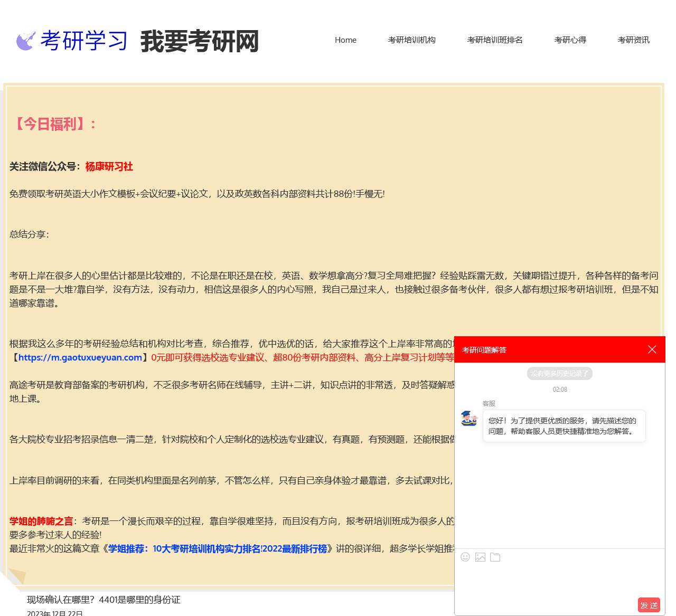Click the 杨康研习社 highlighted text
The width and height of the screenshot is (676, 616).
[109, 167]
